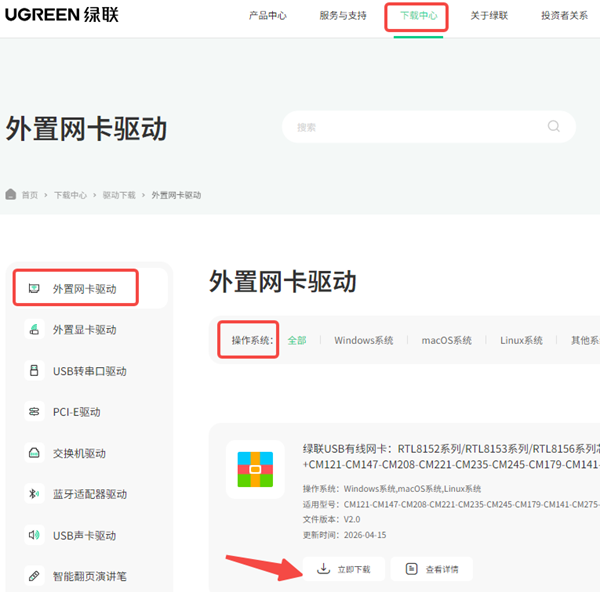Filter by Linux系统
Viewport: 600px width, 592px height.
click(521, 340)
